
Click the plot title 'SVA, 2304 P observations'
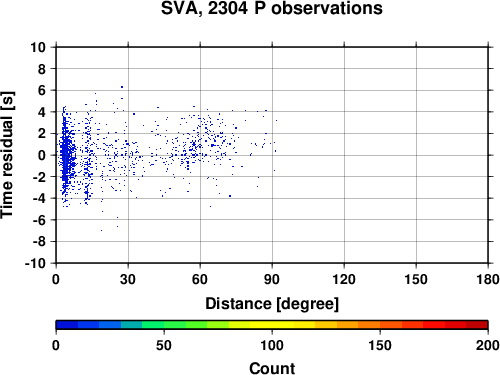pyautogui.click(x=272, y=8)
